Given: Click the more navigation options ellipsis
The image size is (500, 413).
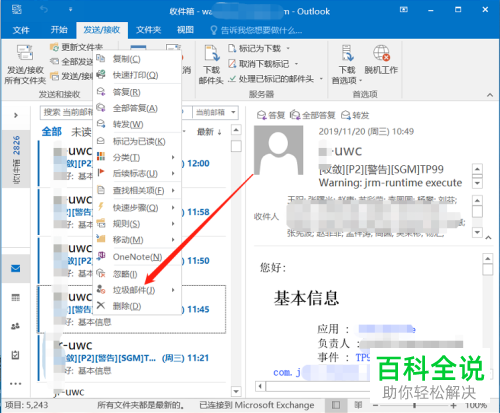Looking at the screenshot, I should [x=15, y=384].
